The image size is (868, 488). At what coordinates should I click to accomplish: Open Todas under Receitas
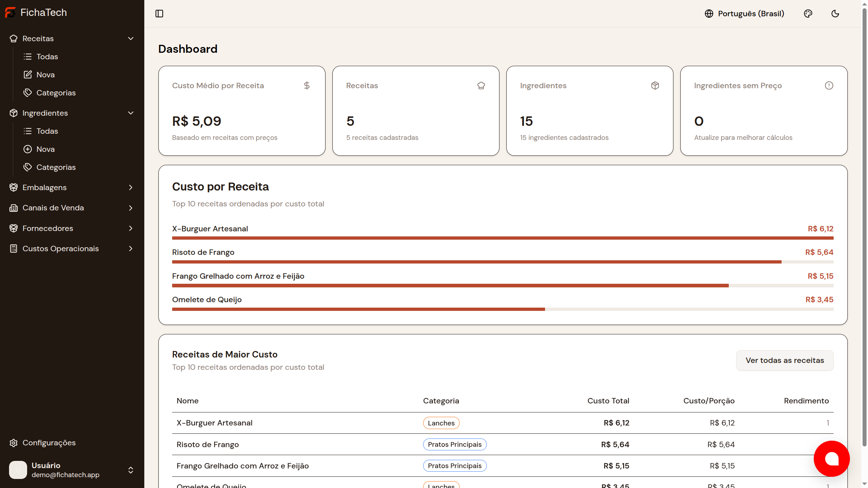[x=47, y=57]
